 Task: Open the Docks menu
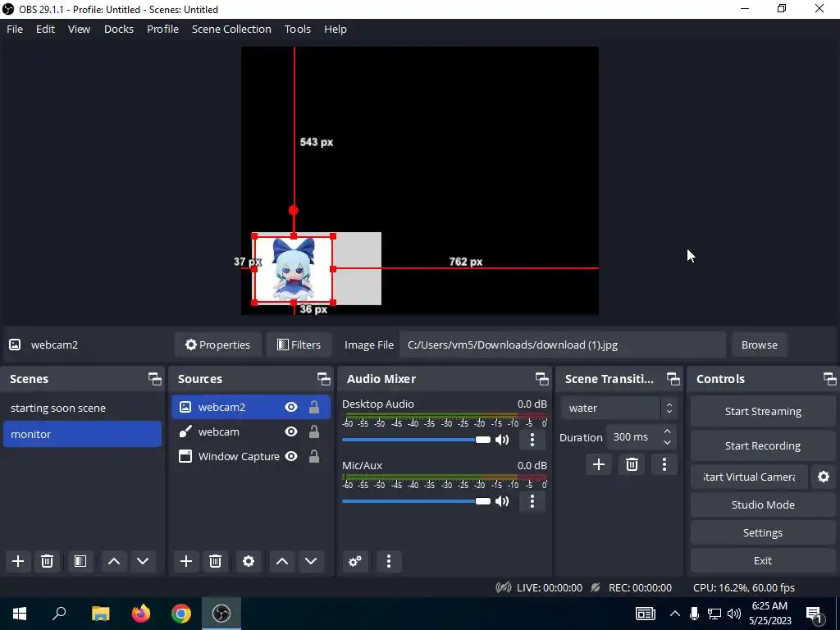point(119,29)
